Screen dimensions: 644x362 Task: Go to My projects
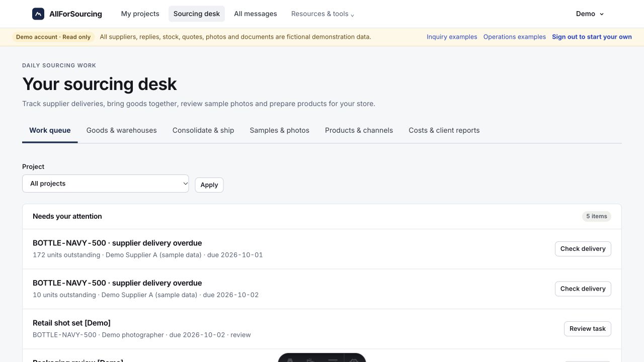tap(140, 14)
